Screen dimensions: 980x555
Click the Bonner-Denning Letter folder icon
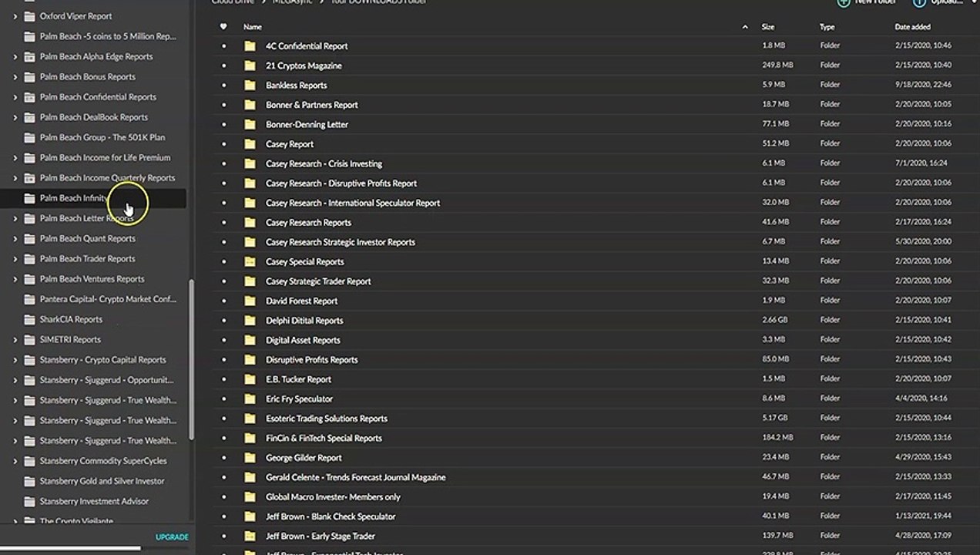[x=250, y=125]
